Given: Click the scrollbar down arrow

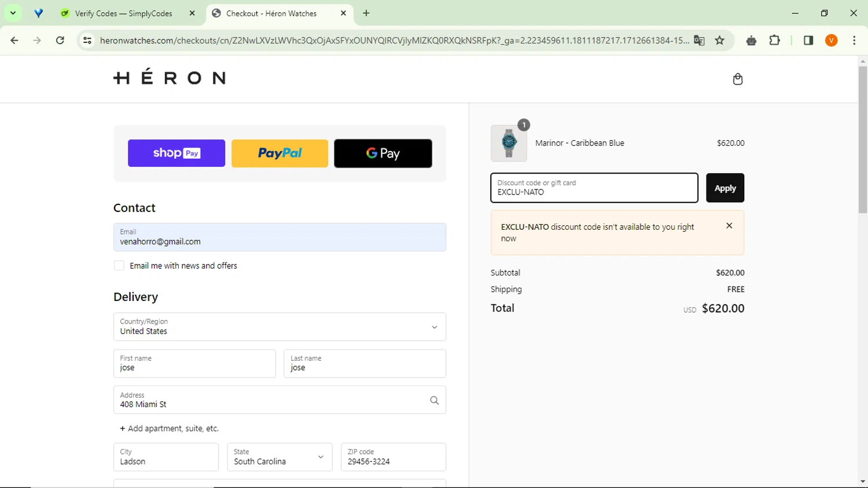Looking at the screenshot, I should (863, 482).
